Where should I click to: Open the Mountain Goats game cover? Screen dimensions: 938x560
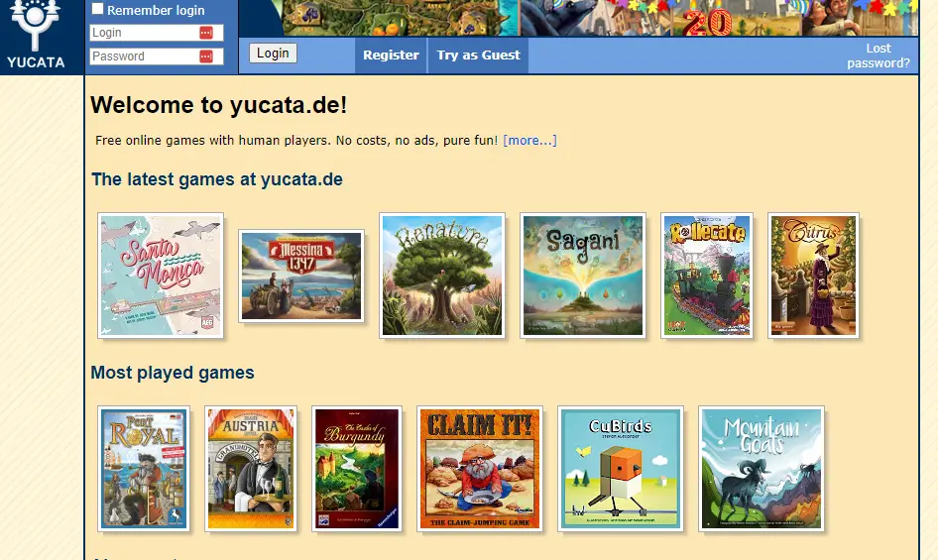pyautogui.click(x=762, y=469)
